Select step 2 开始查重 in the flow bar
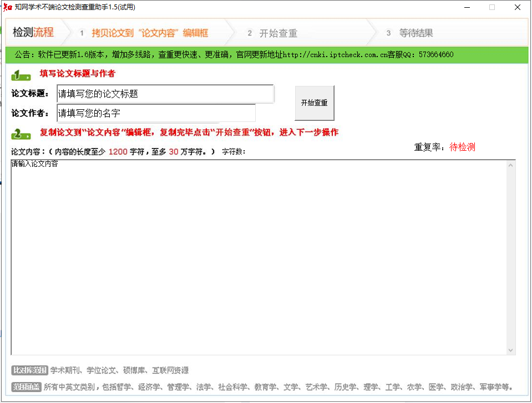 [x=272, y=33]
